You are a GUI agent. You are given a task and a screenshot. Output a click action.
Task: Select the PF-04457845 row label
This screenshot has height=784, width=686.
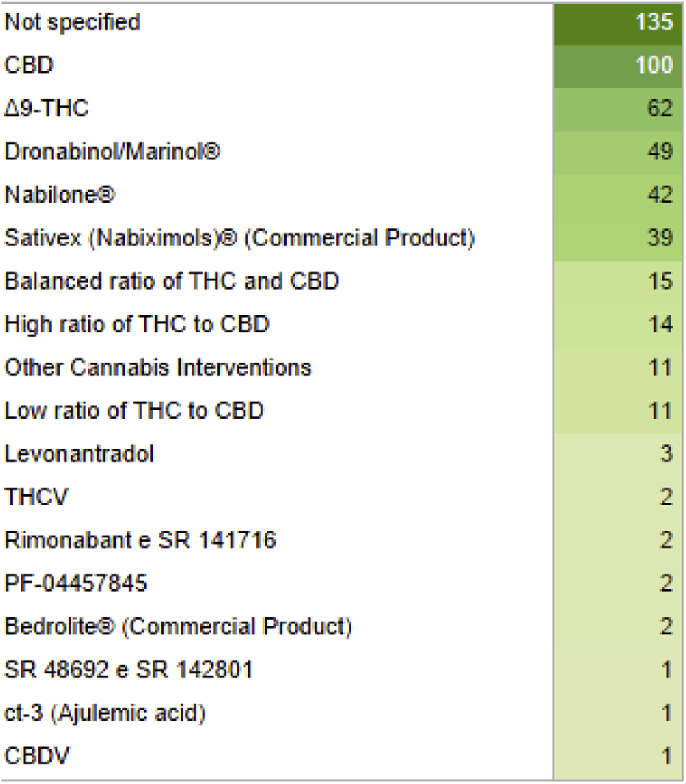(x=76, y=584)
